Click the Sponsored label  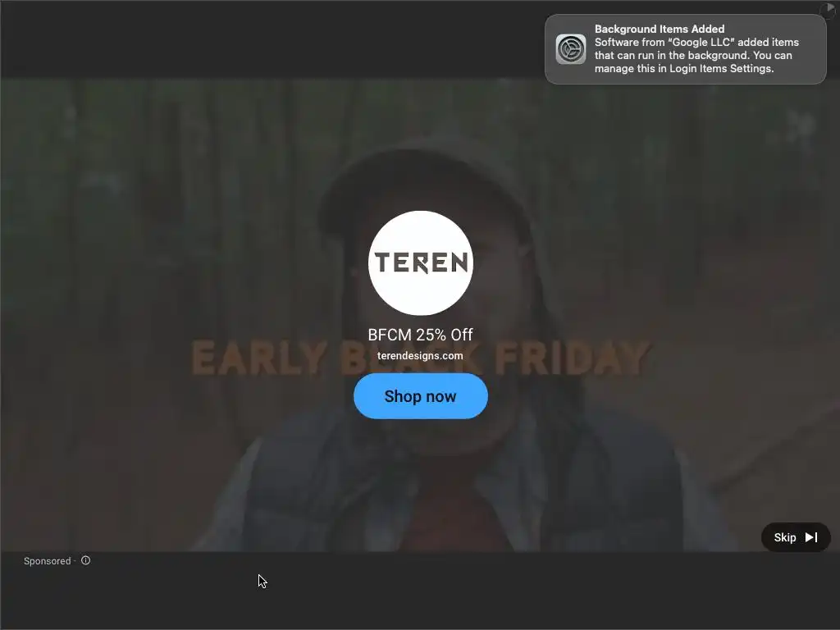coord(47,561)
